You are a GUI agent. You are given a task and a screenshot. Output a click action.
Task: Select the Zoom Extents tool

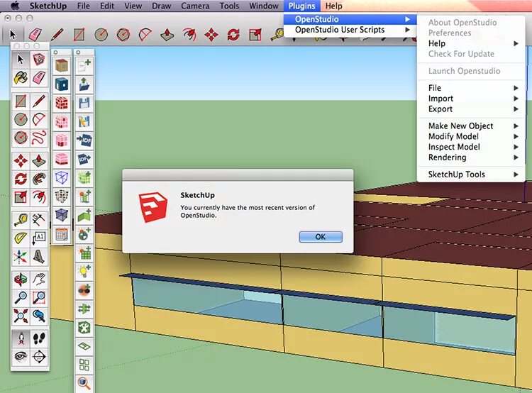(21, 316)
